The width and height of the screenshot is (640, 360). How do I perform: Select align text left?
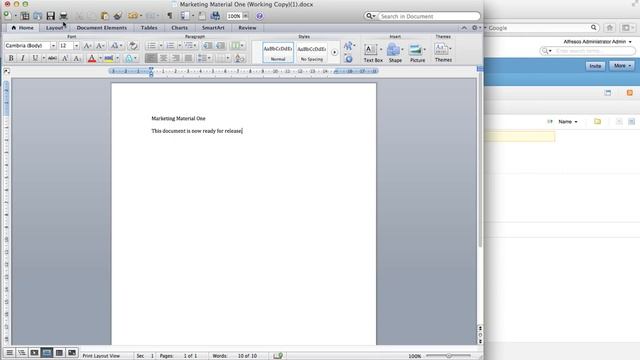click(151, 58)
